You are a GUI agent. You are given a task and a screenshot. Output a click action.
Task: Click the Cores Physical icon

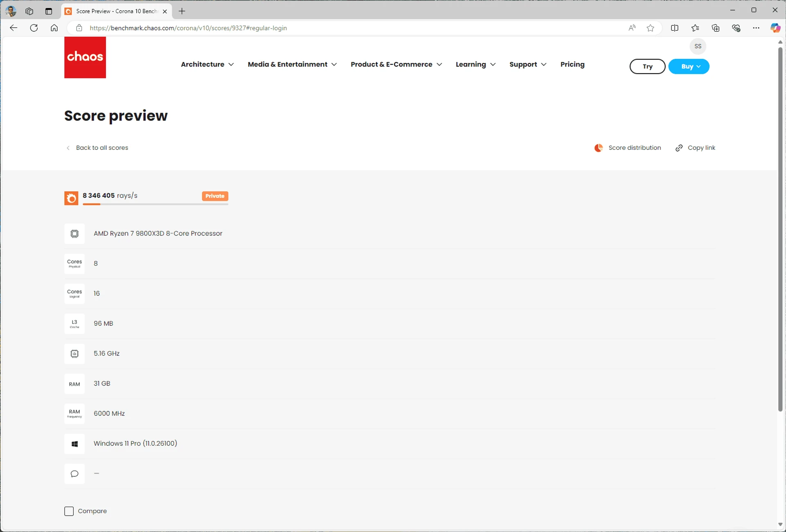[x=75, y=264]
